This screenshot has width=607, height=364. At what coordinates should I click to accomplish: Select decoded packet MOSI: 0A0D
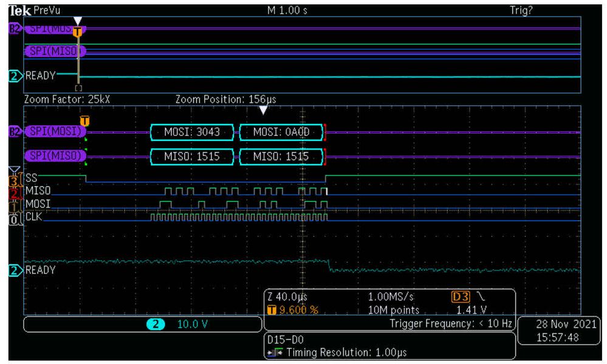click(281, 132)
